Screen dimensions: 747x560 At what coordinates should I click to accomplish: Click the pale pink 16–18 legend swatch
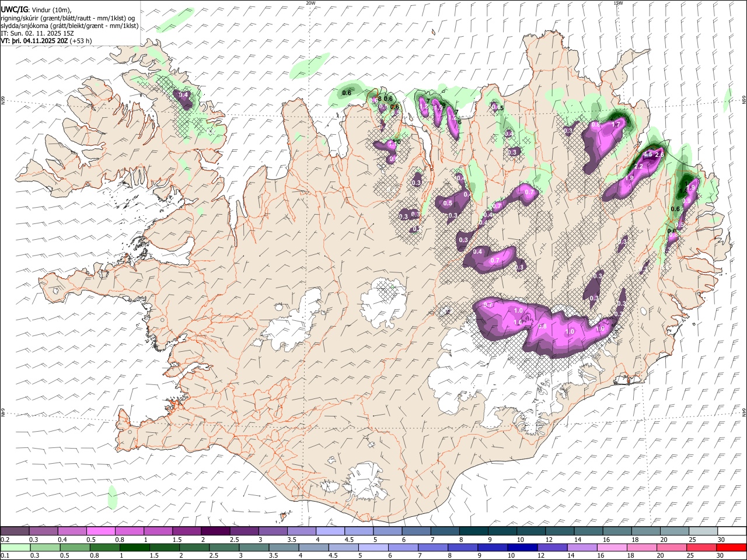pos(612,547)
